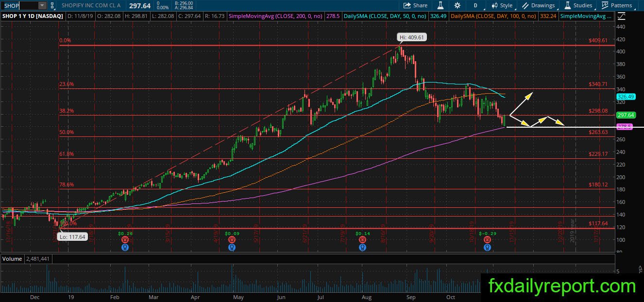Click the $-0.29 earnings value
Viewport: 644px width, 302px height.
click(487, 233)
